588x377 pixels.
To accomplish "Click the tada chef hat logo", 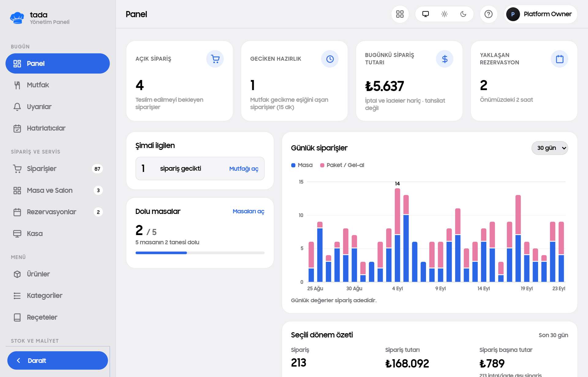I will (x=17, y=18).
